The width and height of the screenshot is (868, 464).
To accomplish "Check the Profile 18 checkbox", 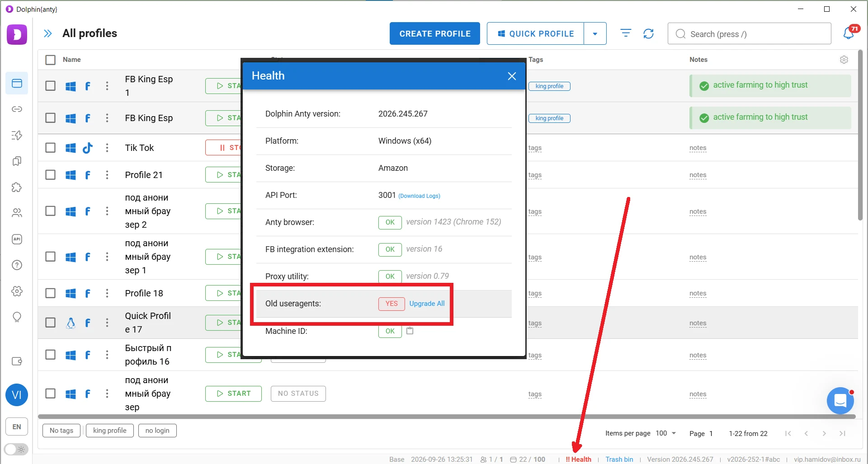I will tap(51, 293).
